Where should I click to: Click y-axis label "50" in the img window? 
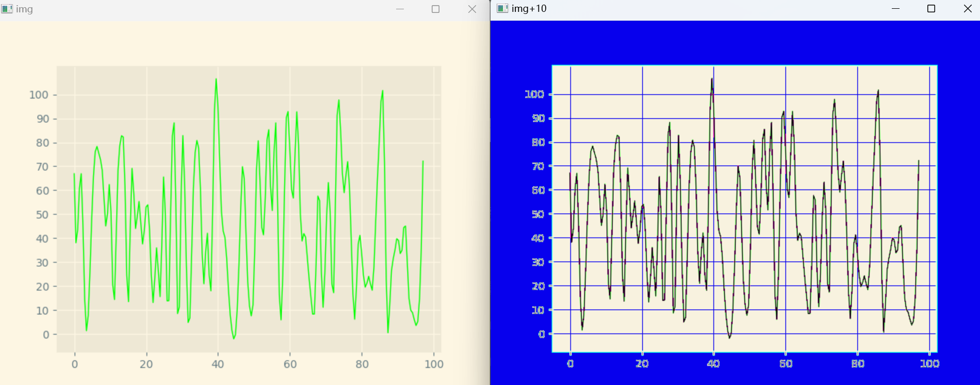(43, 215)
